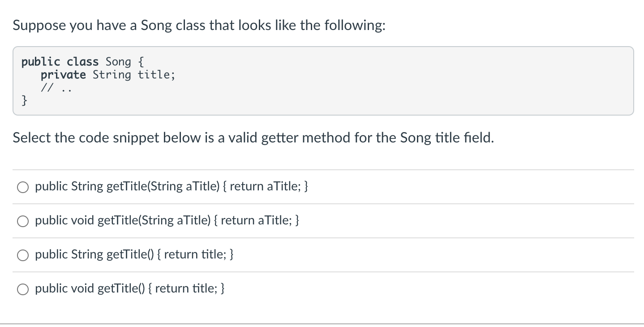
Task: Choose the 'public String getTitle() { return title; }' option
Action: coord(23,255)
